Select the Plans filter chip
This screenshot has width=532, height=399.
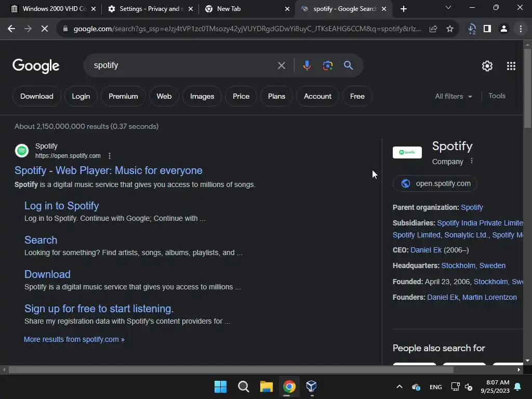[x=276, y=96]
